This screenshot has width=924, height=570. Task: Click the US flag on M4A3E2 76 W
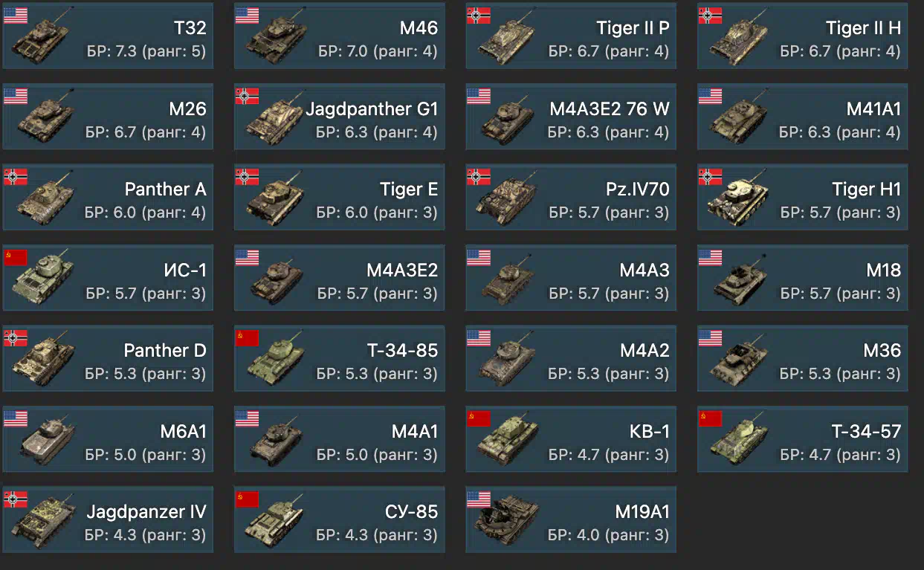click(x=479, y=95)
